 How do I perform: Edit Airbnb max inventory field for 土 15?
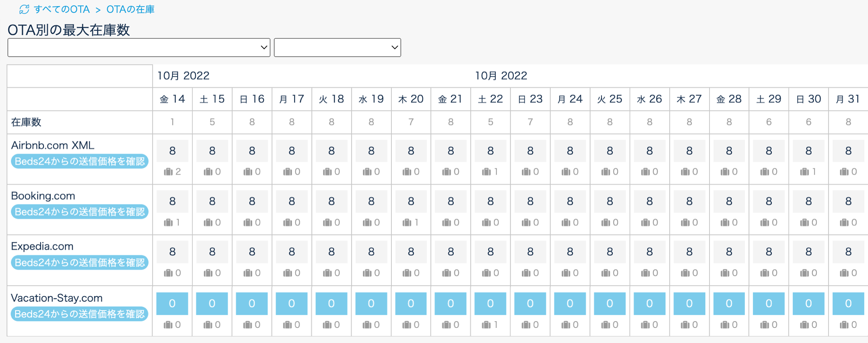(212, 151)
